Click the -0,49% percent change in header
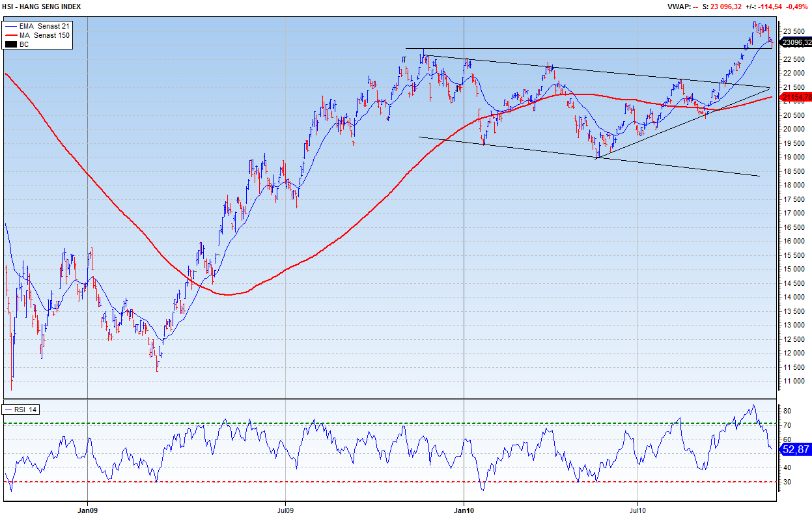 797,7
